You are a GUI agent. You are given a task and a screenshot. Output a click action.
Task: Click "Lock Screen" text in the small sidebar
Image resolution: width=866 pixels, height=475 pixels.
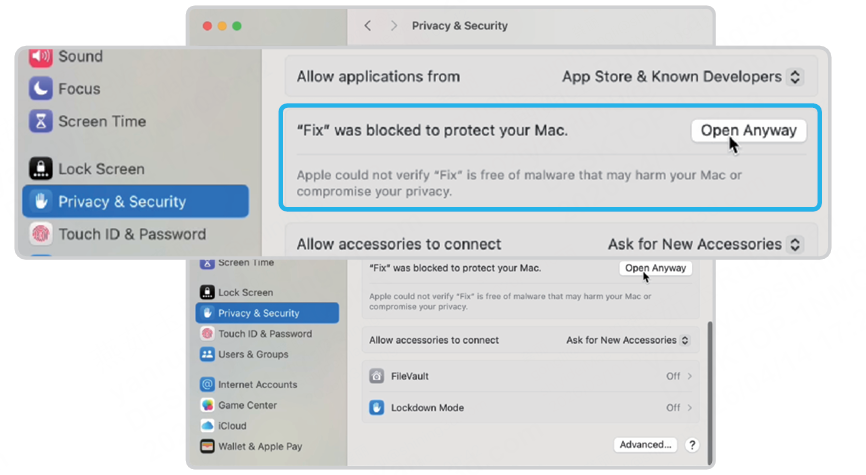(x=246, y=292)
